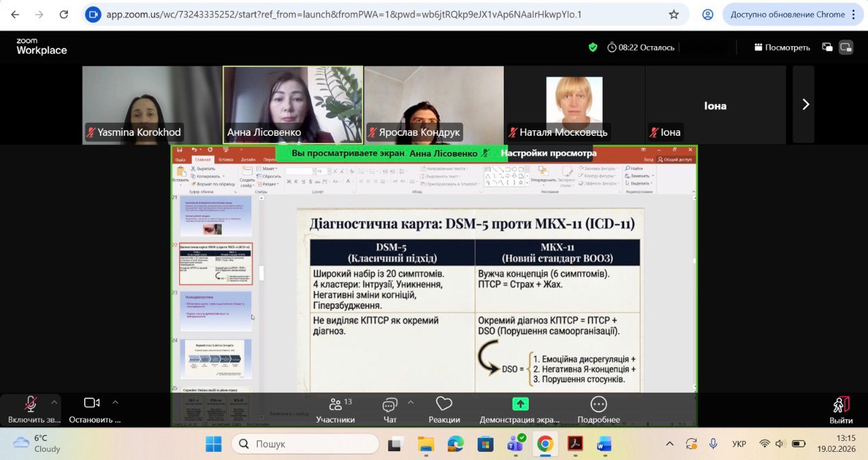Click the green encryption shield icon

click(593, 47)
